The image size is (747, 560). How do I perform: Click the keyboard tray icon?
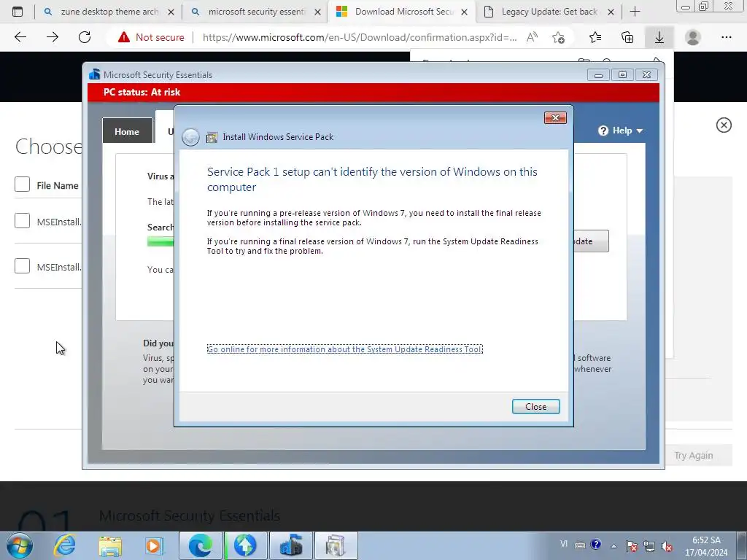pos(580,545)
